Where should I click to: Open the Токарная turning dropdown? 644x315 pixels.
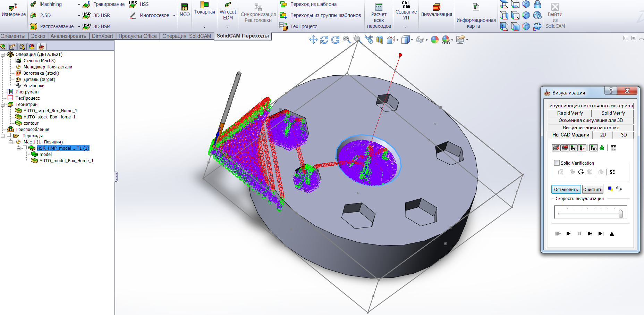tap(204, 27)
